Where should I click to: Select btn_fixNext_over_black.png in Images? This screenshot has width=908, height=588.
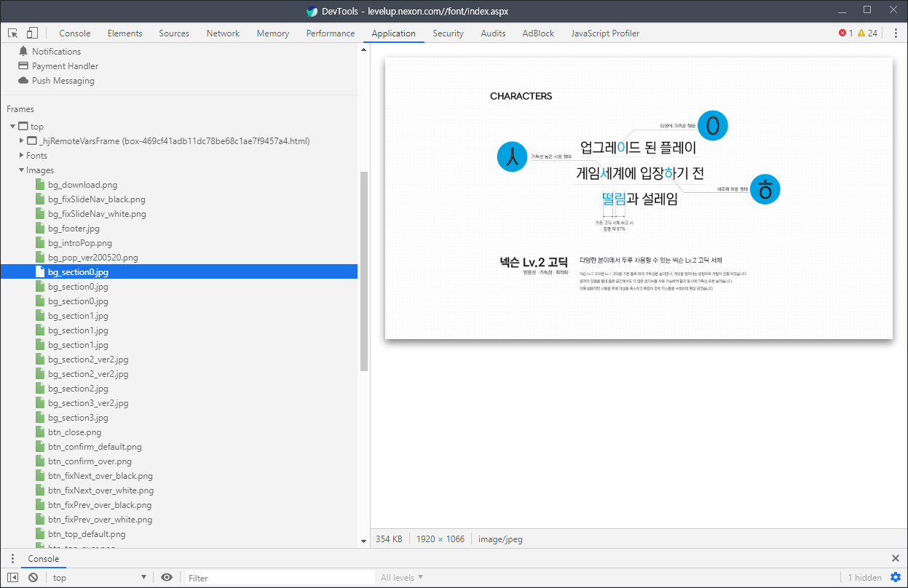[x=100, y=476]
